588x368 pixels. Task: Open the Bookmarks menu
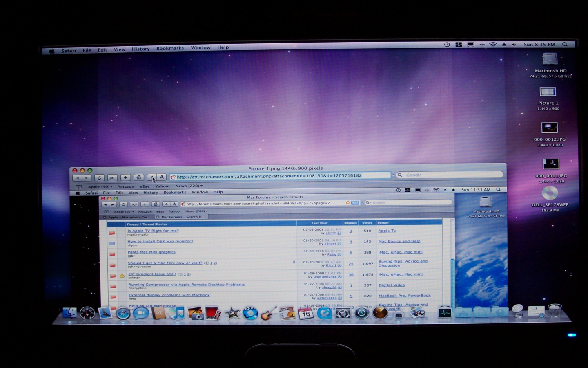(x=170, y=48)
